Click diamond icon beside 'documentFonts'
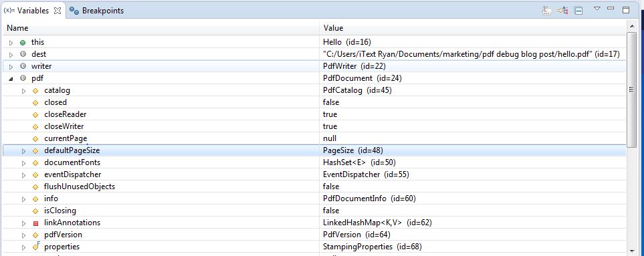 [x=35, y=163]
